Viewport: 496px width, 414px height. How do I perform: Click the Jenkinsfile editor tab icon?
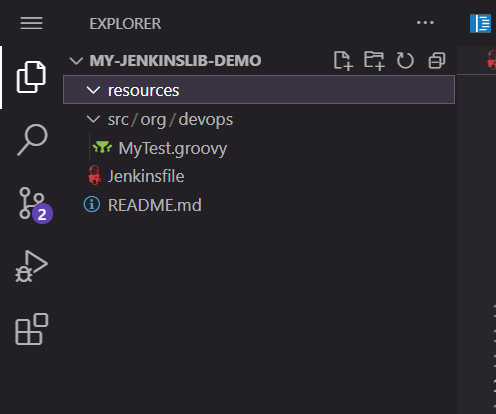[492, 60]
